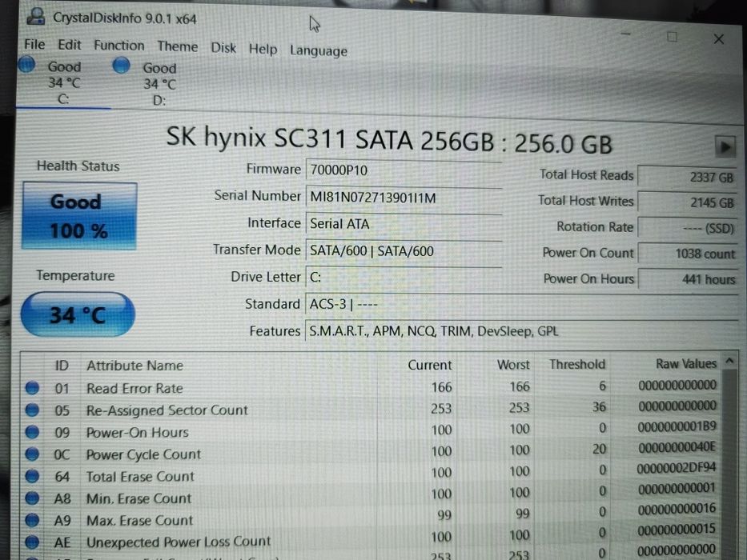
Task: Maximize the CrystalDiskInfo window
Action: pyautogui.click(x=673, y=37)
